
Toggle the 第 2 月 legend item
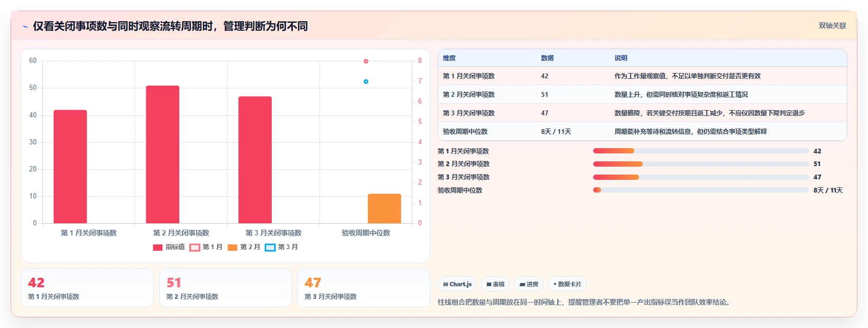tap(244, 247)
